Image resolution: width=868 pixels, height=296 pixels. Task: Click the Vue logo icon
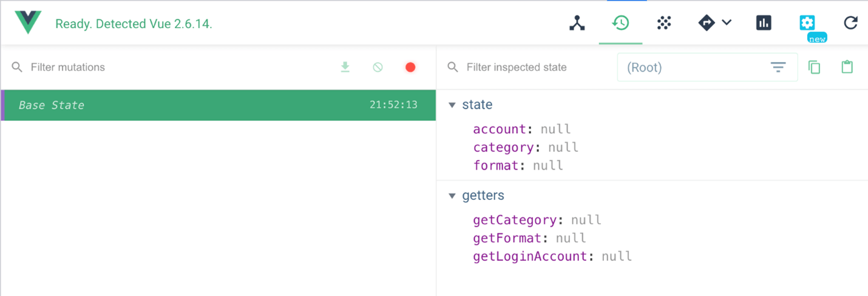[28, 23]
